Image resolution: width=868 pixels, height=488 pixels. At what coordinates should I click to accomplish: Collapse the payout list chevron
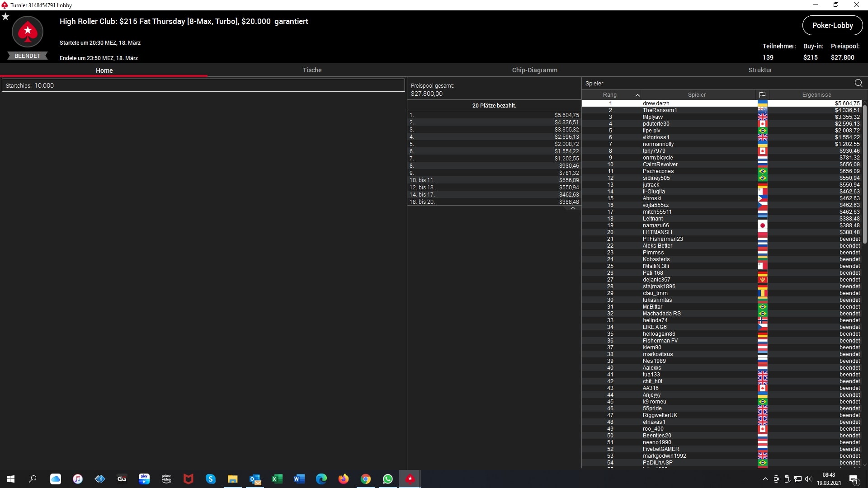(x=573, y=208)
